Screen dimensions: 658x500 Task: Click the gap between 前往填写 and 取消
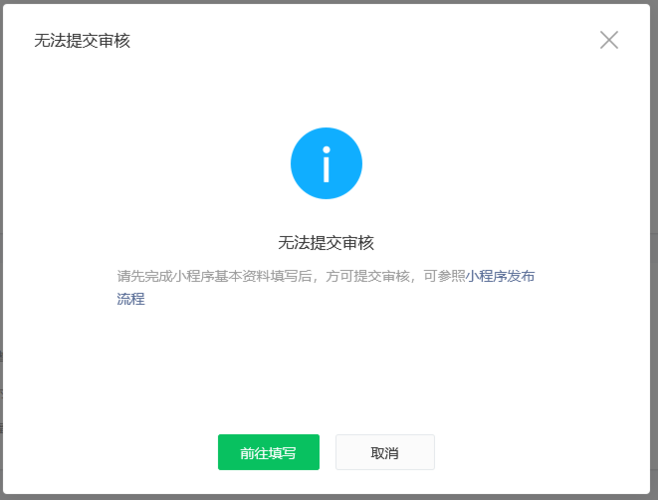[x=327, y=452]
